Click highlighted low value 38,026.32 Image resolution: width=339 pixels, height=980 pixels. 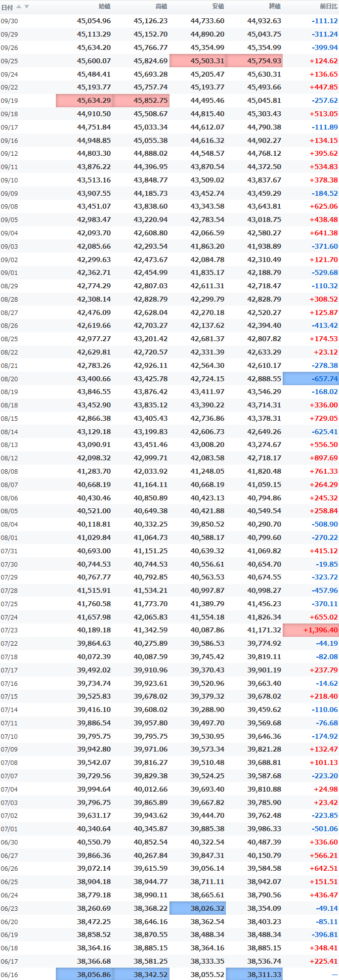click(x=198, y=908)
